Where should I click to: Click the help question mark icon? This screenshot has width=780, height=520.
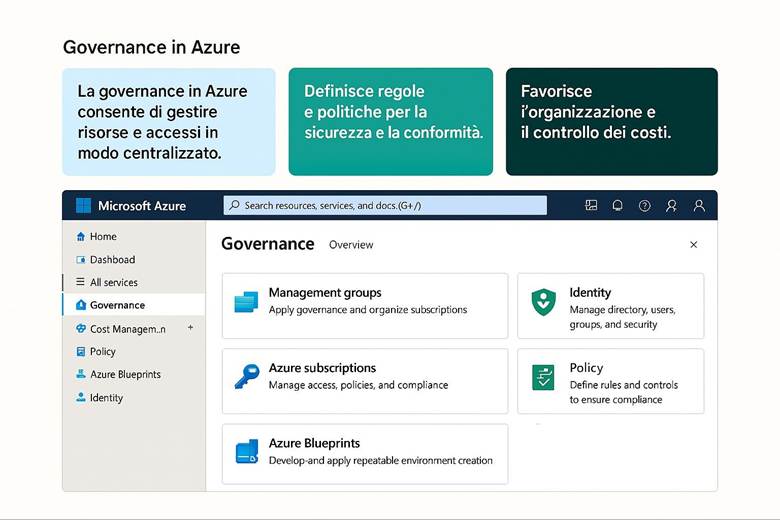[645, 205]
